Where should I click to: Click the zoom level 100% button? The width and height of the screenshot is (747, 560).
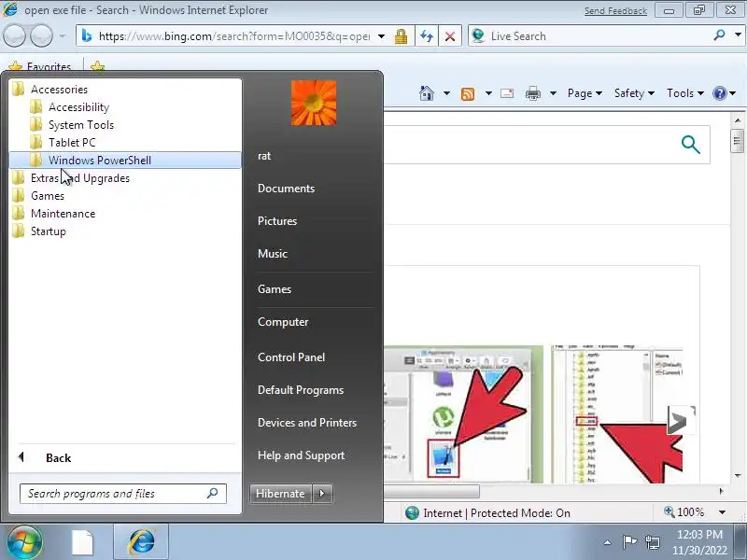pos(684,511)
